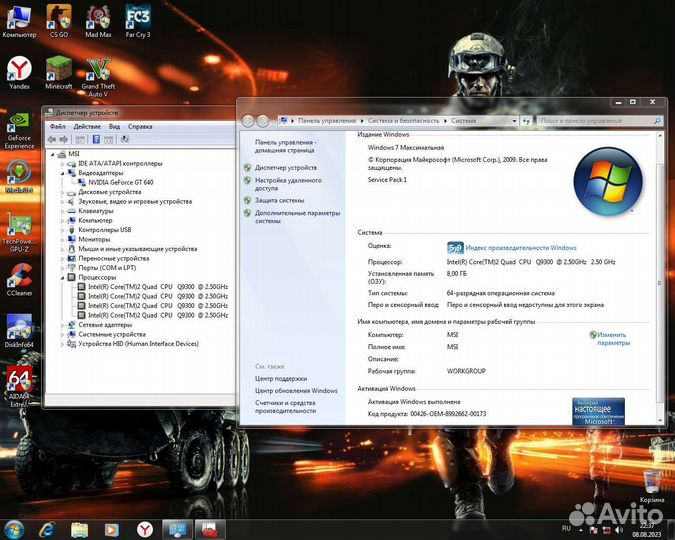Viewport: 675px width, 540px height.
Task: Expand the Клавиатуры node
Action: 62,211
